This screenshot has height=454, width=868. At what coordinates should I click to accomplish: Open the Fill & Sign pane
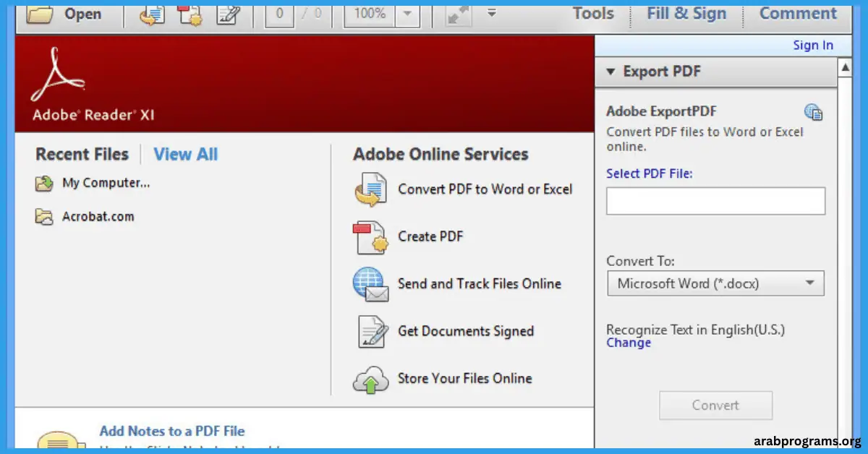pyautogui.click(x=686, y=13)
